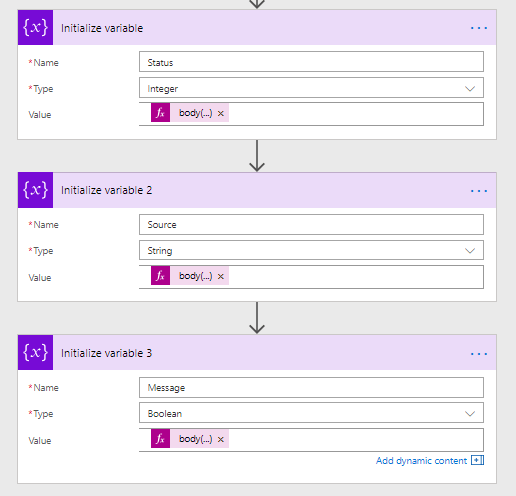Click the Name field containing Status
This screenshot has width=516, height=496.
(311, 61)
